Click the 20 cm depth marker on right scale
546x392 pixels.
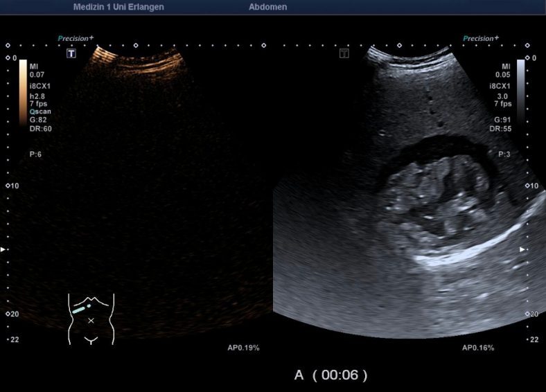[531, 314]
